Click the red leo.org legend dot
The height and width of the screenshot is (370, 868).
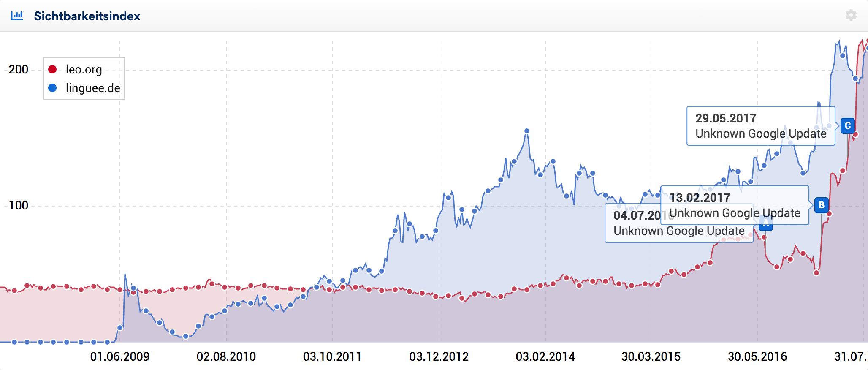[52, 69]
